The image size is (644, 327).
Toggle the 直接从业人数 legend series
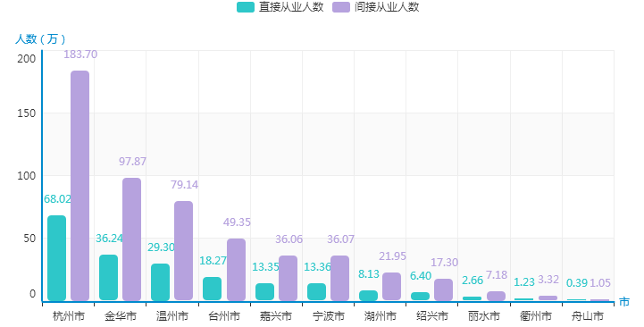click(280, 7)
